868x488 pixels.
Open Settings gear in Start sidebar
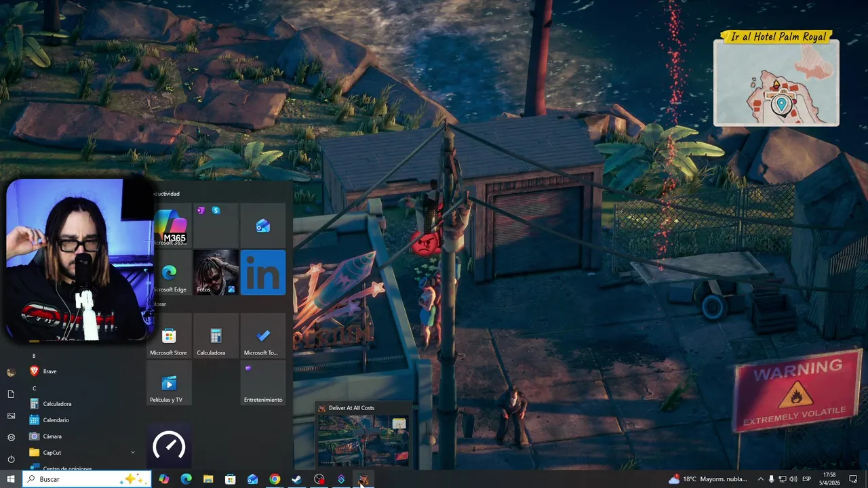click(11, 437)
